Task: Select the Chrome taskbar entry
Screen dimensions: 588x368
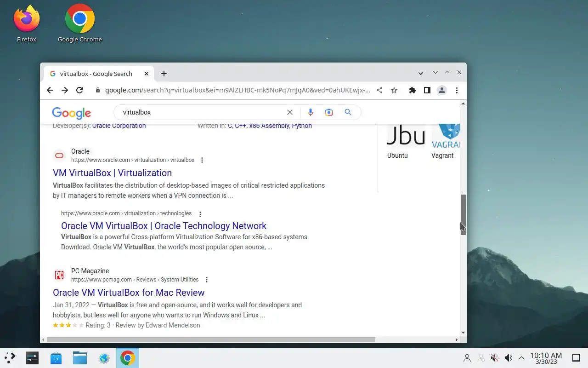Action: click(128, 358)
